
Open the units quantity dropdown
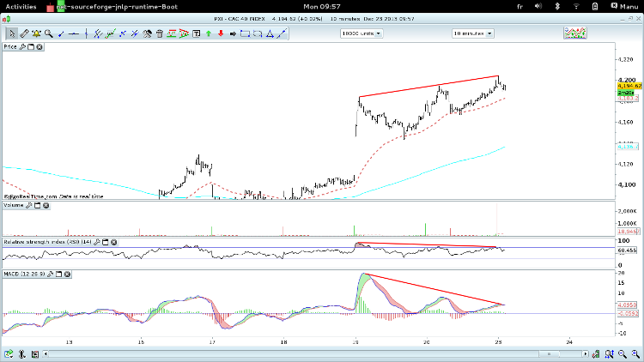pyautogui.click(x=361, y=33)
